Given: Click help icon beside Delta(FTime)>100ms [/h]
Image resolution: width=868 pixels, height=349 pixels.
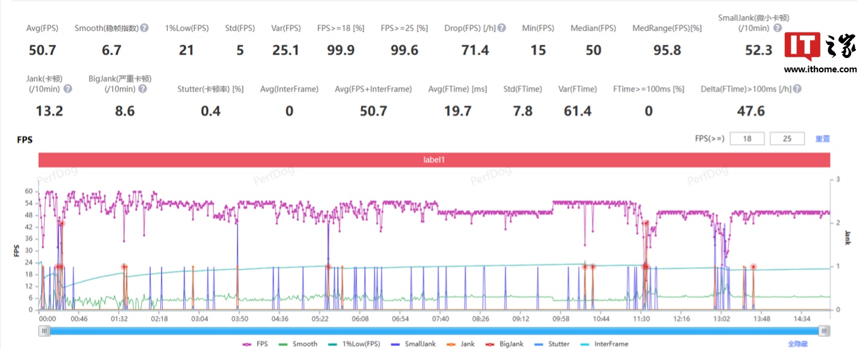Looking at the screenshot, I should click(x=797, y=89).
